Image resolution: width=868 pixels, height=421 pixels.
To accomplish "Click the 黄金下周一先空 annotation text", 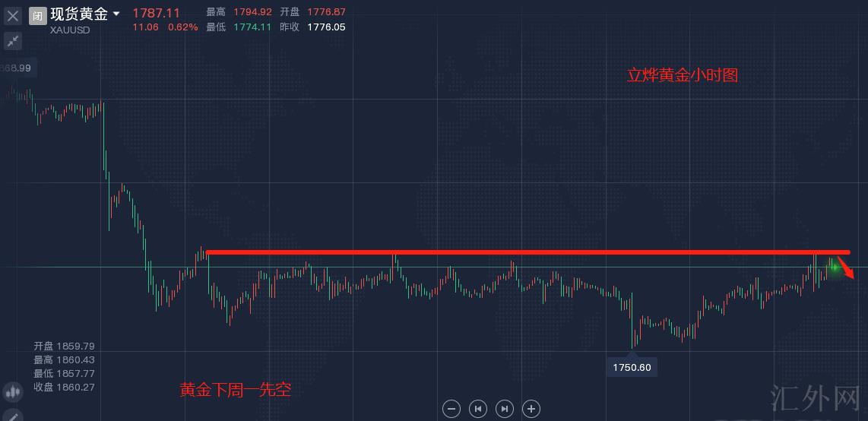I will [x=236, y=390].
